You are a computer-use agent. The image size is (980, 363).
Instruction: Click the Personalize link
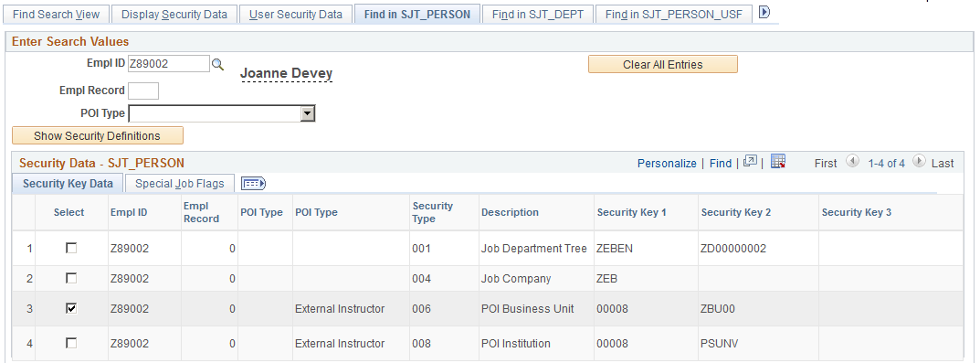point(666,163)
